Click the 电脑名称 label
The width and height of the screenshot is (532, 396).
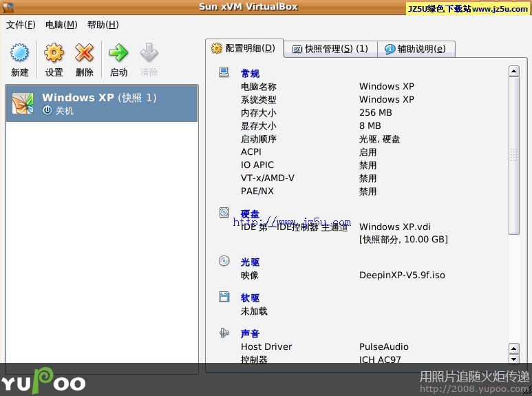pyautogui.click(x=259, y=87)
